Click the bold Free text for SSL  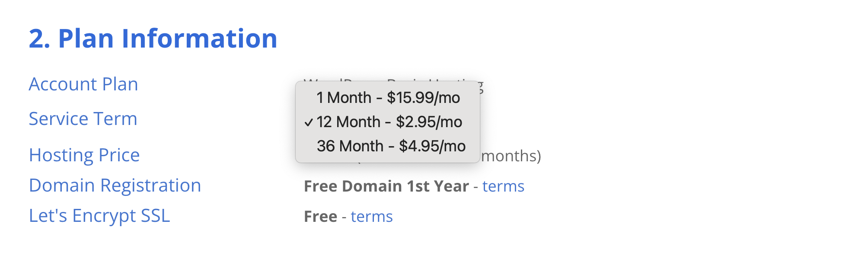click(320, 217)
